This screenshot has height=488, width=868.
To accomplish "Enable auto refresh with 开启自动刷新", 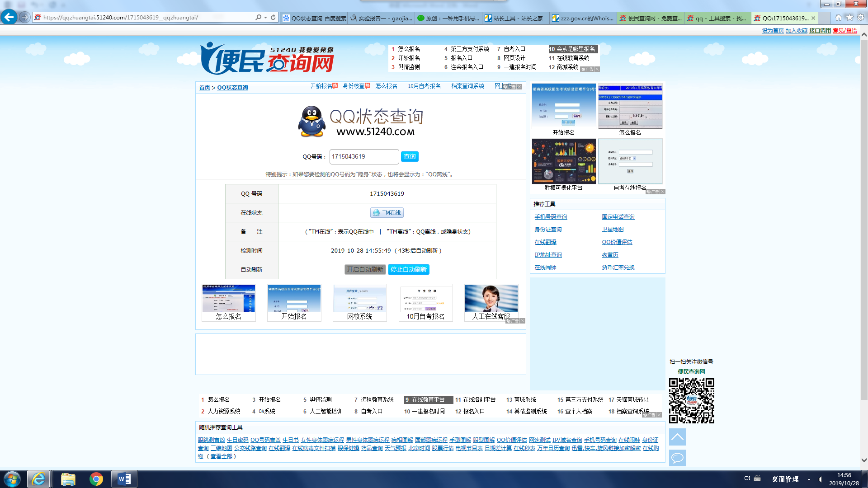I will 365,269.
